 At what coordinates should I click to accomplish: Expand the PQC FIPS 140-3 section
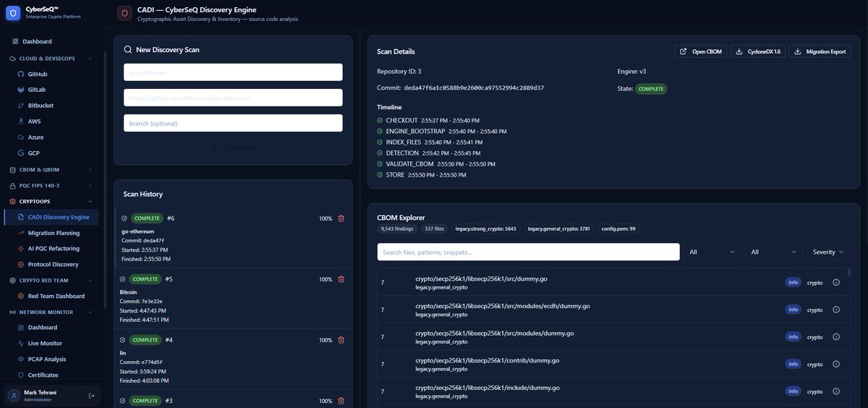tap(51, 185)
